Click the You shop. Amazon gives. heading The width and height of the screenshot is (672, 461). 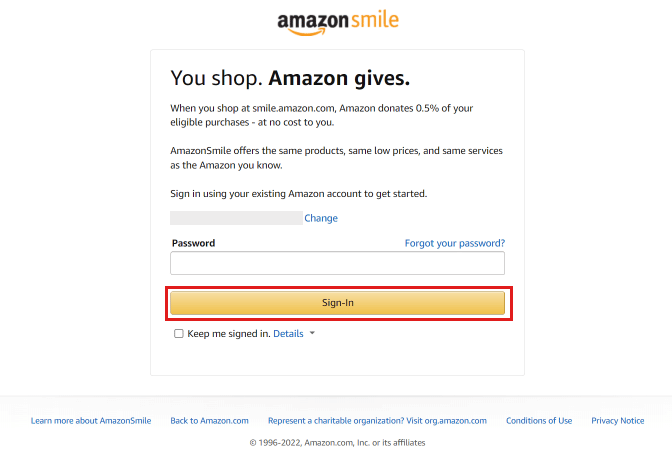(x=290, y=78)
